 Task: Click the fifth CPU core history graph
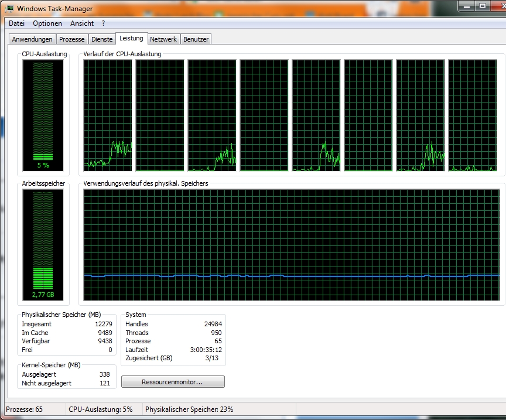pyautogui.click(x=316, y=115)
